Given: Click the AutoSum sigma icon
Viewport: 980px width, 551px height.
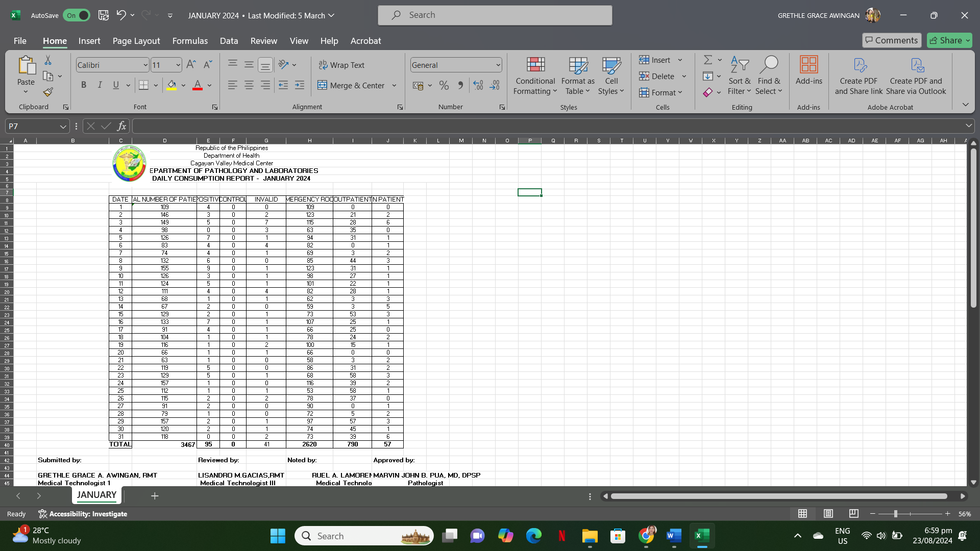Looking at the screenshot, I should pyautogui.click(x=708, y=60).
